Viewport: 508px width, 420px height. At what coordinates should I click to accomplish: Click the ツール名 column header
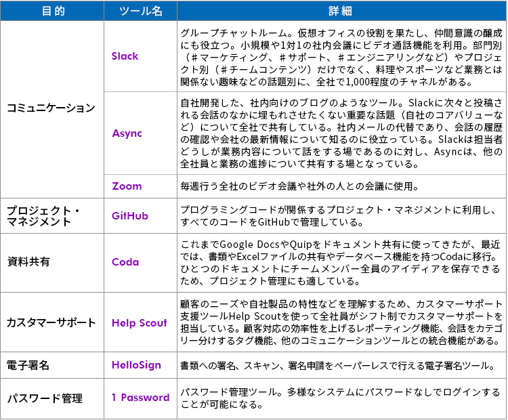pos(141,11)
